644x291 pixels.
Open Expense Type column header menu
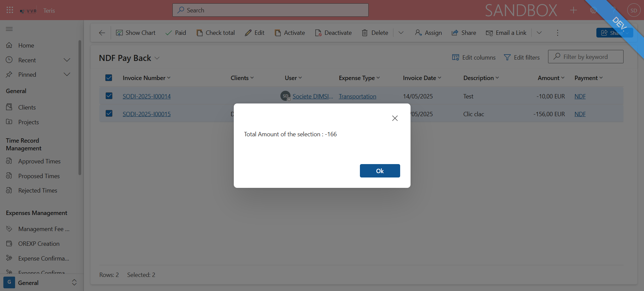click(x=359, y=78)
